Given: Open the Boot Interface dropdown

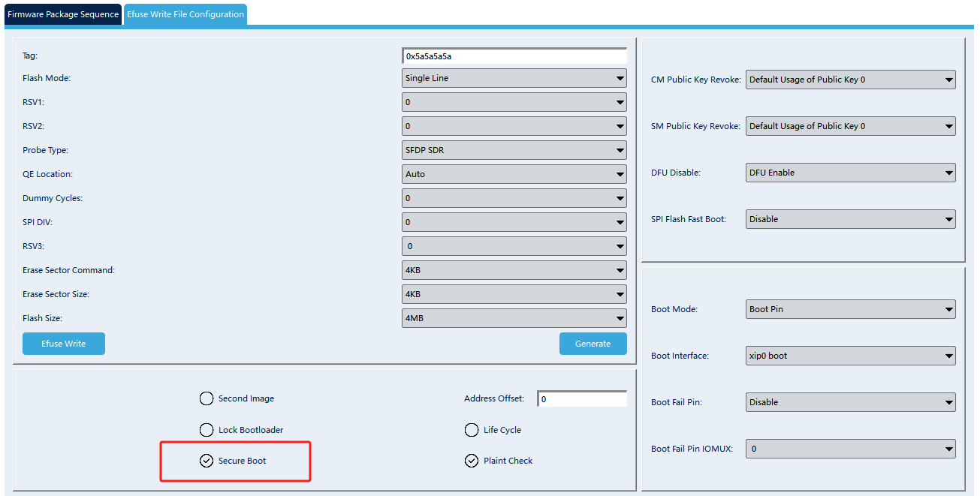Looking at the screenshot, I should [x=851, y=356].
